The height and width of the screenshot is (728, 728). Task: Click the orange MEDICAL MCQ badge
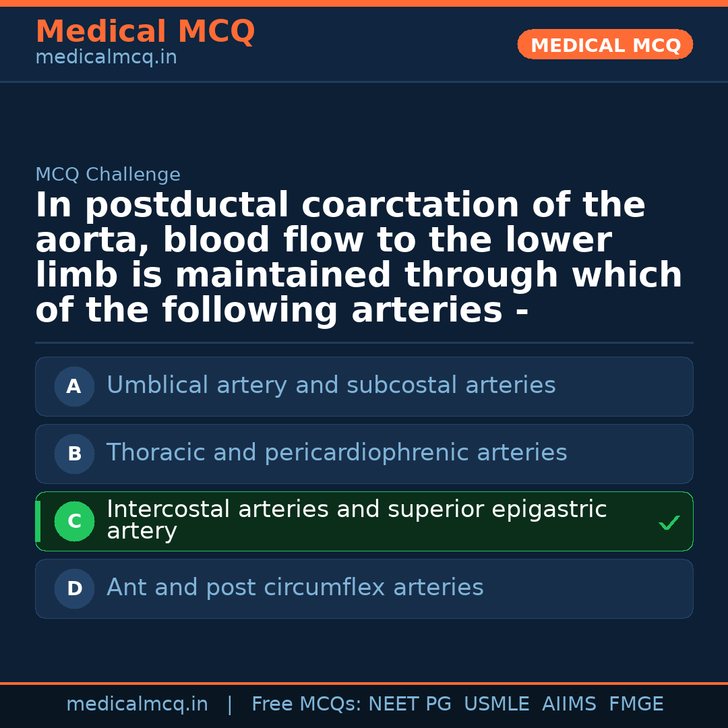click(x=605, y=44)
